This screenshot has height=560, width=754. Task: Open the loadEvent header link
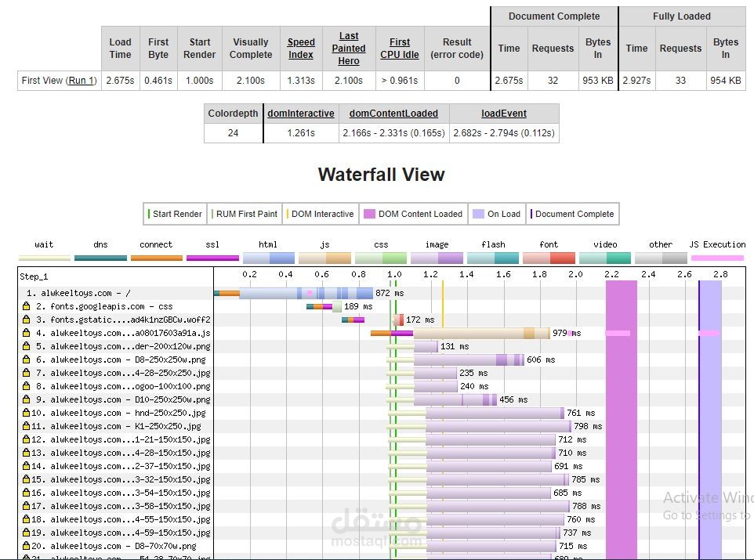(504, 114)
